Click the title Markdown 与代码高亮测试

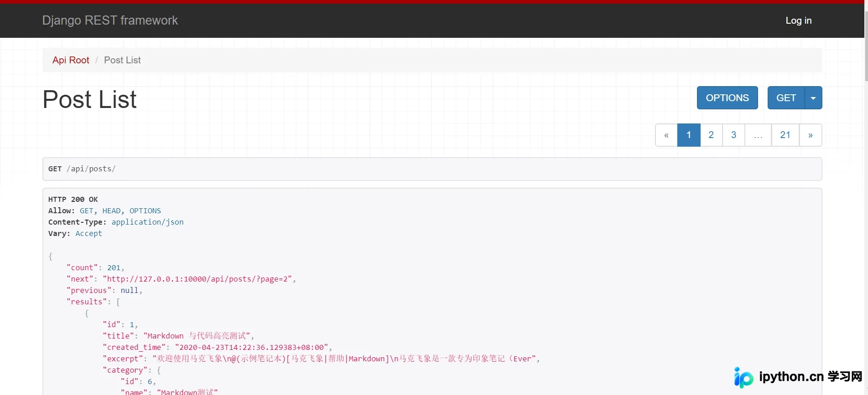pos(197,336)
